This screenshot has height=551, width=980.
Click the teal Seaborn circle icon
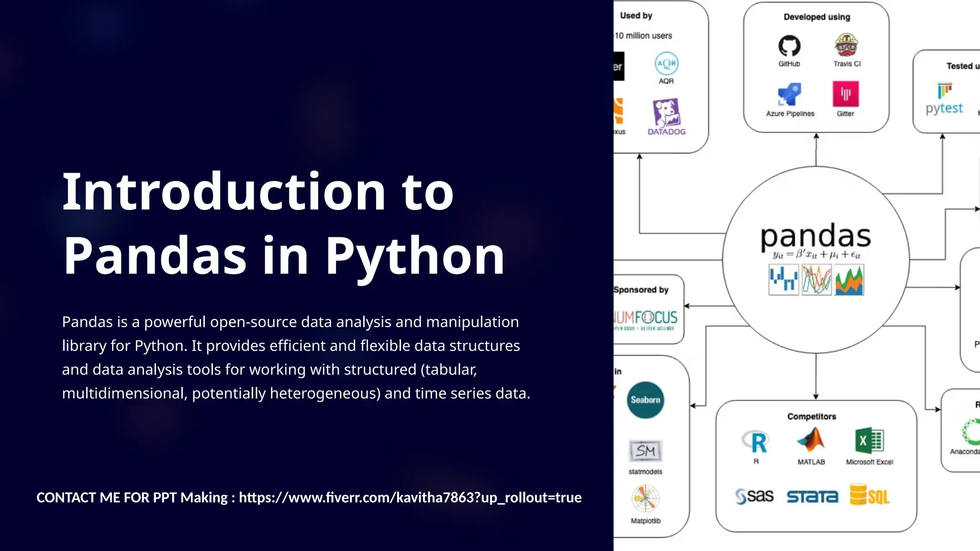(645, 400)
